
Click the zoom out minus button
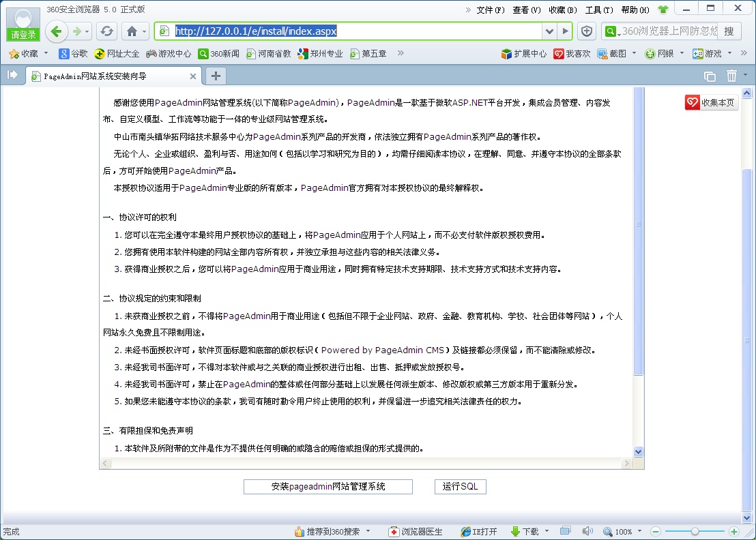click(655, 532)
